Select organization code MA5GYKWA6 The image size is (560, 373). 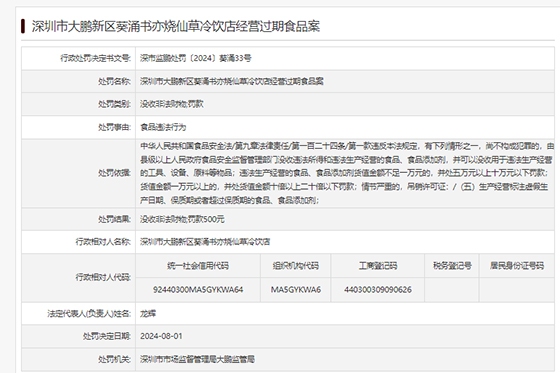(x=296, y=290)
